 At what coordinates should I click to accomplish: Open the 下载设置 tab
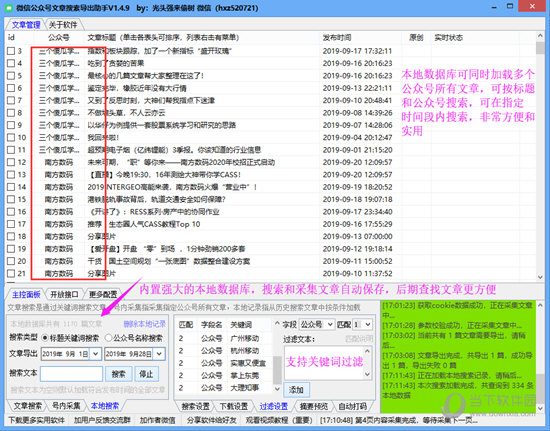tap(234, 406)
